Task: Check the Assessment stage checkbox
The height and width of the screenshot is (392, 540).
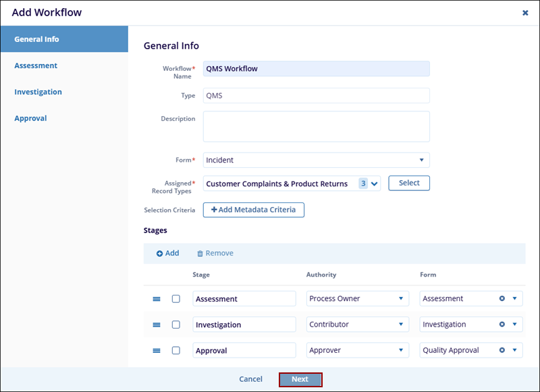Action: (x=176, y=299)
